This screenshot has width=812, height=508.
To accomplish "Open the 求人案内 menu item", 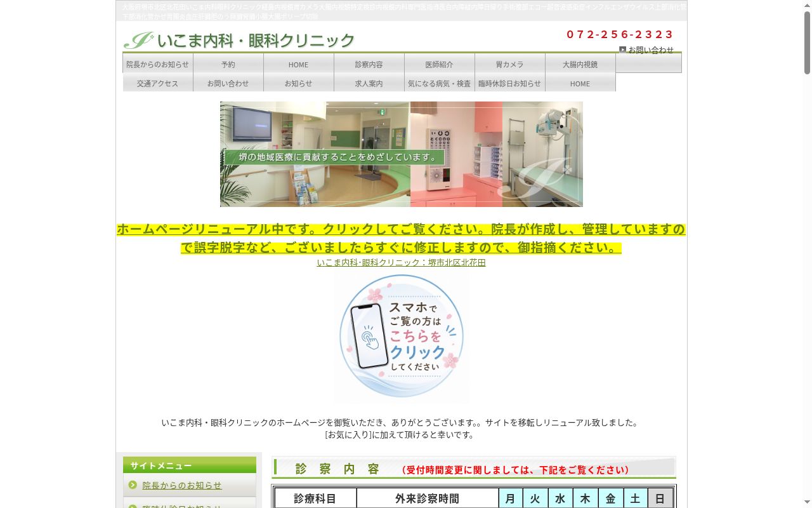I will [x=369, y=83].
